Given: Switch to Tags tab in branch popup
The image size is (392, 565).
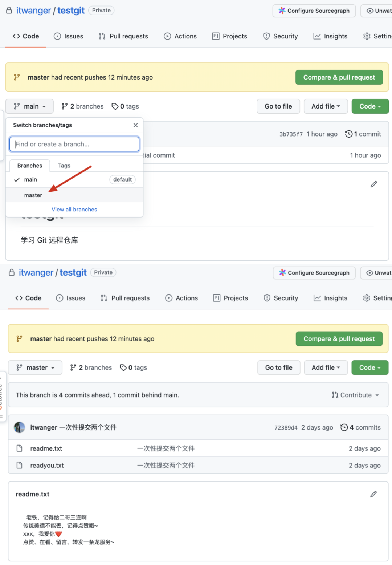Looking at the screenshot, I should tap(64, 166).
